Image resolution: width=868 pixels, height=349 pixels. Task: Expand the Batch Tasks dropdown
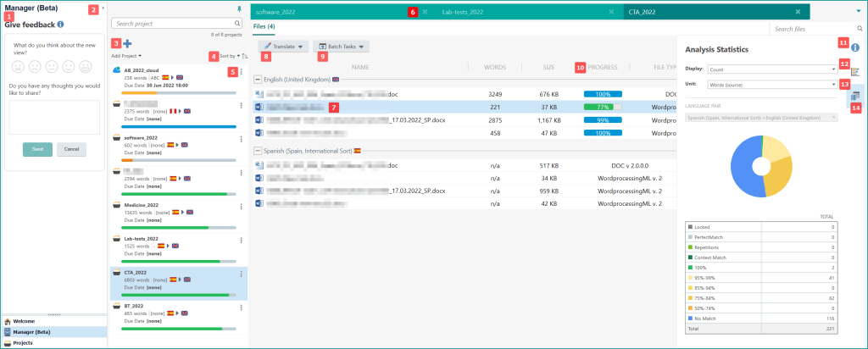tap(342, 47)
